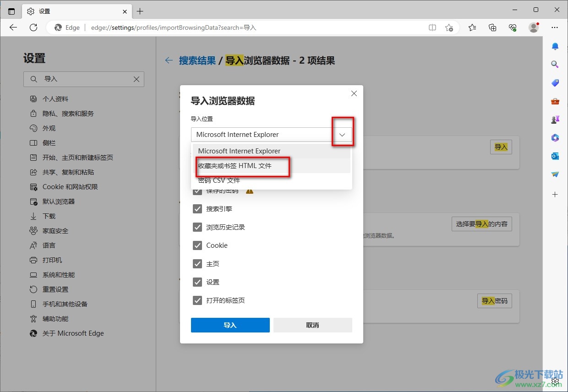Open the Edge more options menu (three dots)

[x=555, y=27]
